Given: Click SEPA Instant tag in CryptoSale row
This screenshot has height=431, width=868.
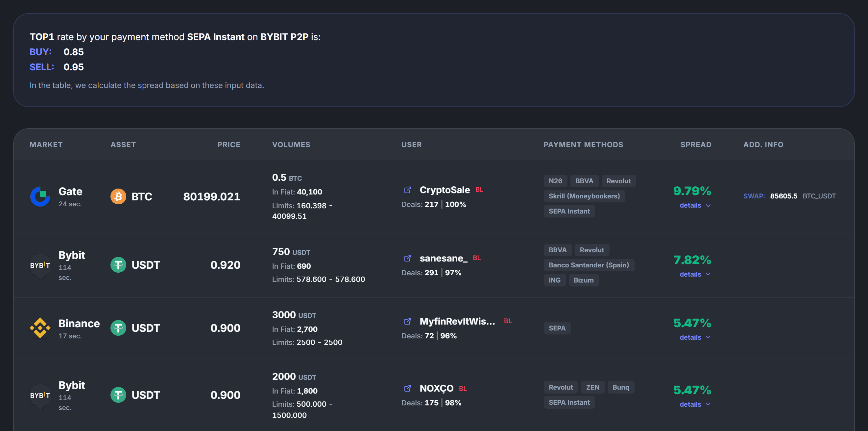Looking at the screenshot, I should [569, 211].
